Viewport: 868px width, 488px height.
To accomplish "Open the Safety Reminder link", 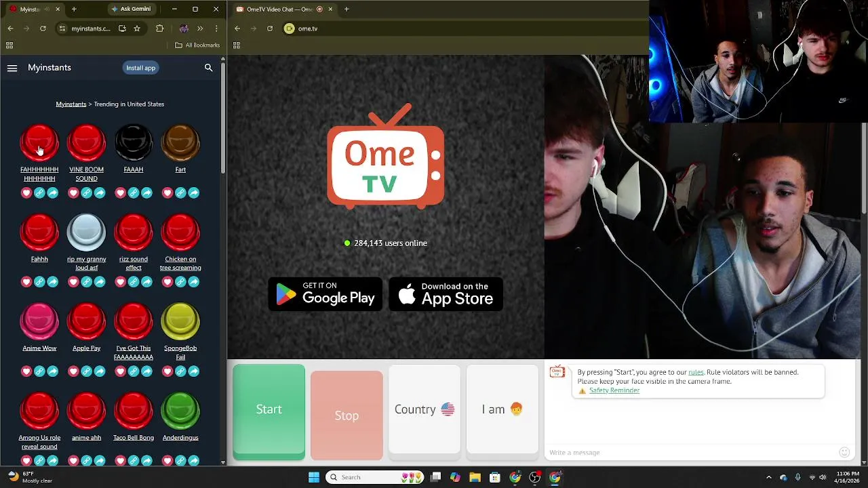I will coord(614,390).
